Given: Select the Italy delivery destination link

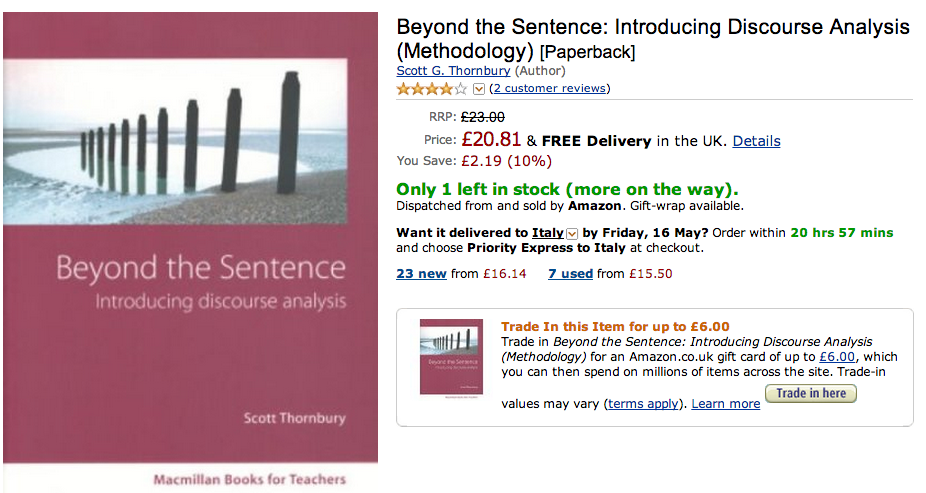Looking at the screenshot, I should pyautogui.click(x=547, y=233).
